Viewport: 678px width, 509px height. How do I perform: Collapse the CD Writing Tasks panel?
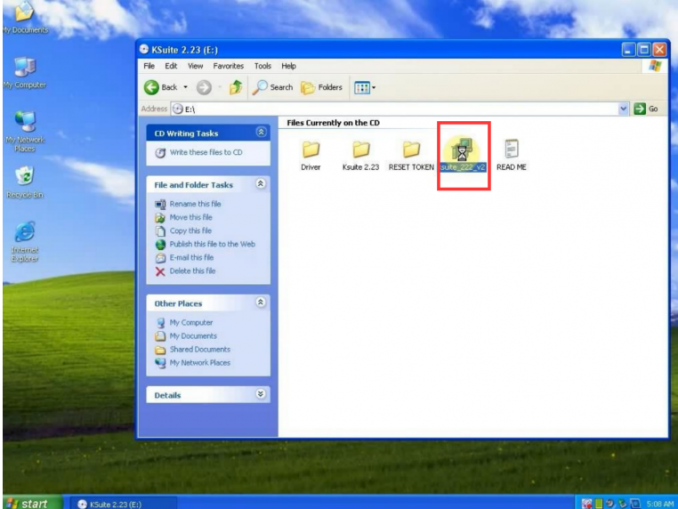click(x=261, y=132)
